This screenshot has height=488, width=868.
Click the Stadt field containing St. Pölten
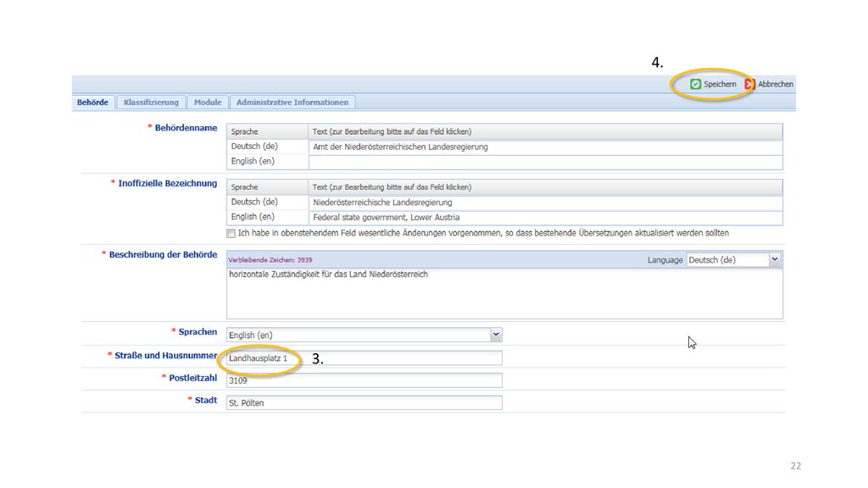[364, 402]
